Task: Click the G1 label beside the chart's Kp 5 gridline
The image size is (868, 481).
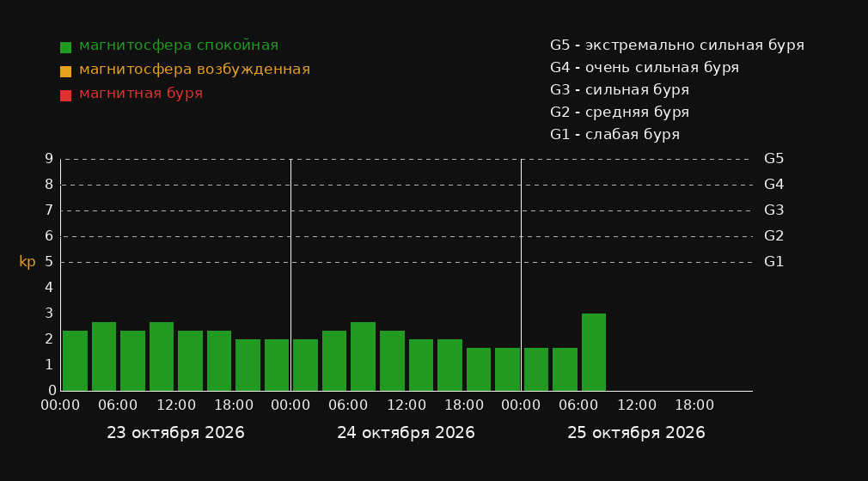Action: point(773,262)
